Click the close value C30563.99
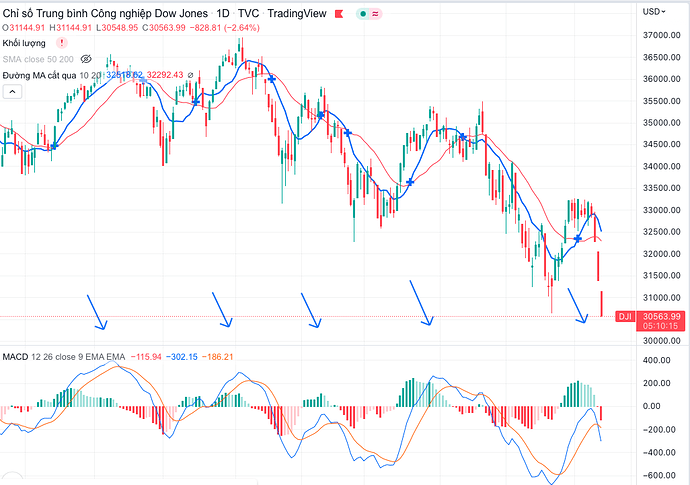The height and width of the screenshot is (485, 690). 164,28
